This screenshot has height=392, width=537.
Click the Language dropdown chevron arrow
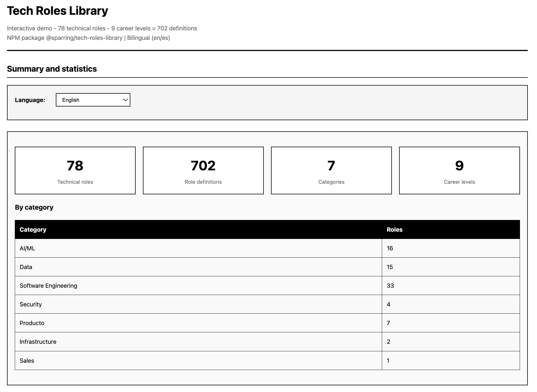[x=125, y=100]
